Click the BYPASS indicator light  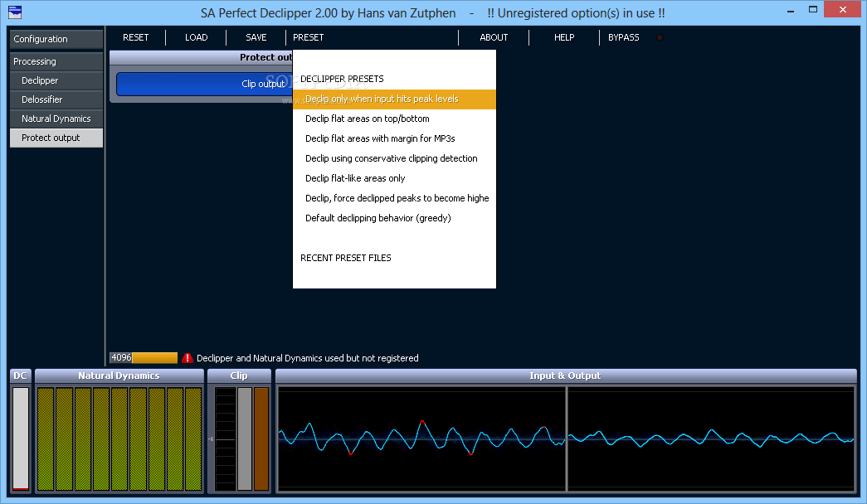pos(660,37)
